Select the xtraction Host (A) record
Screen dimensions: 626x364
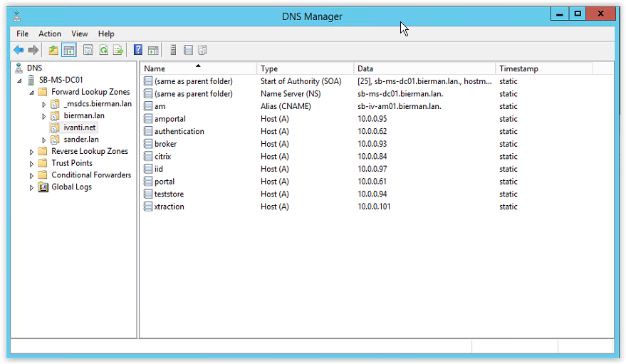(376, 207)
